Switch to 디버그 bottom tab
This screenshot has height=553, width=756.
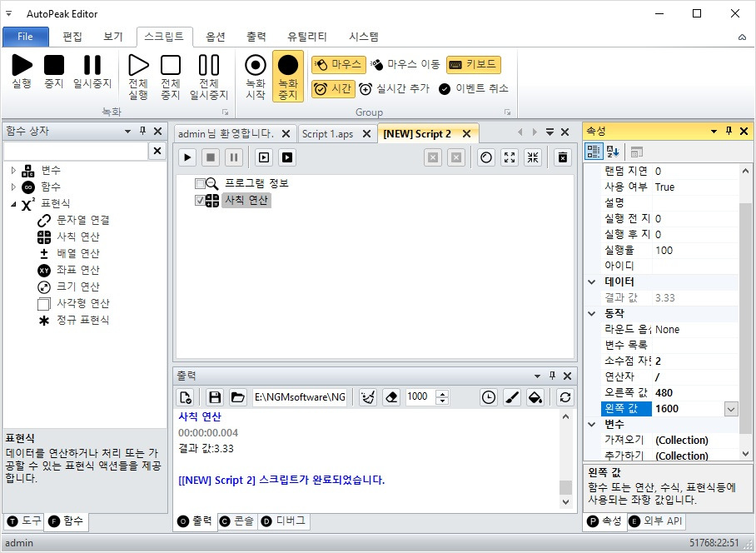pyautogui.click(x=283, y=521)
